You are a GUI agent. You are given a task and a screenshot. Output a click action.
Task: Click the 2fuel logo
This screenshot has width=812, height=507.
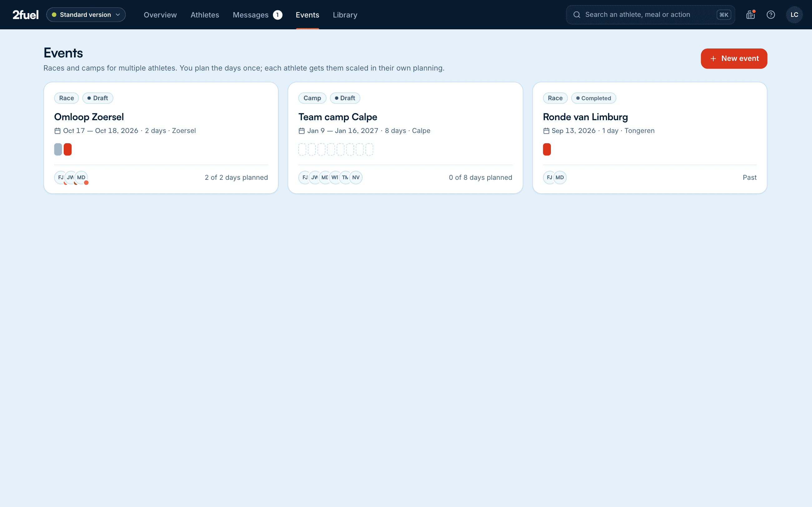pos(26,15)
